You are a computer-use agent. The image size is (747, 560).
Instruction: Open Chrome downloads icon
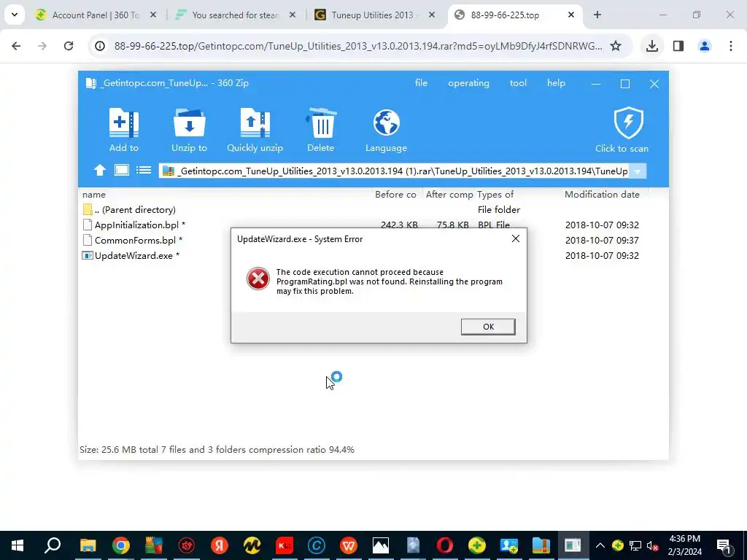pyautogui.click(x=652, y=46)
